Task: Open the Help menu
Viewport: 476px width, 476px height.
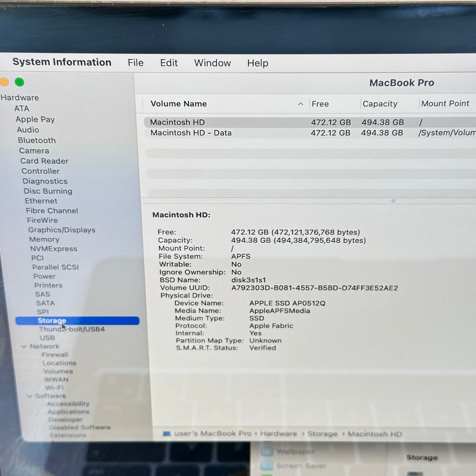Action: tap(258, 63)
